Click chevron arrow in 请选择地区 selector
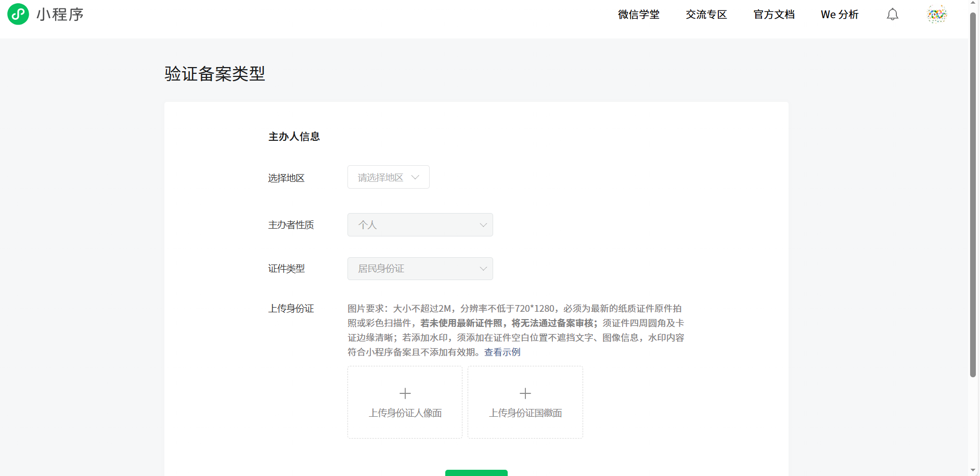Image resolution: width=980 pixels, height=476 pixels. (415, 177)
